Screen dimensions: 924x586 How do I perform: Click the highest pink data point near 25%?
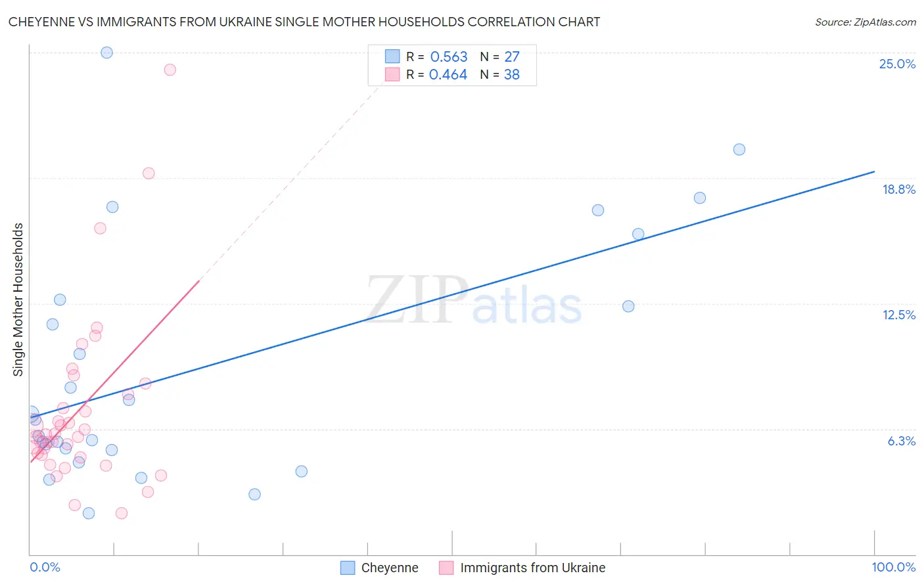click(x=170, y=70)
